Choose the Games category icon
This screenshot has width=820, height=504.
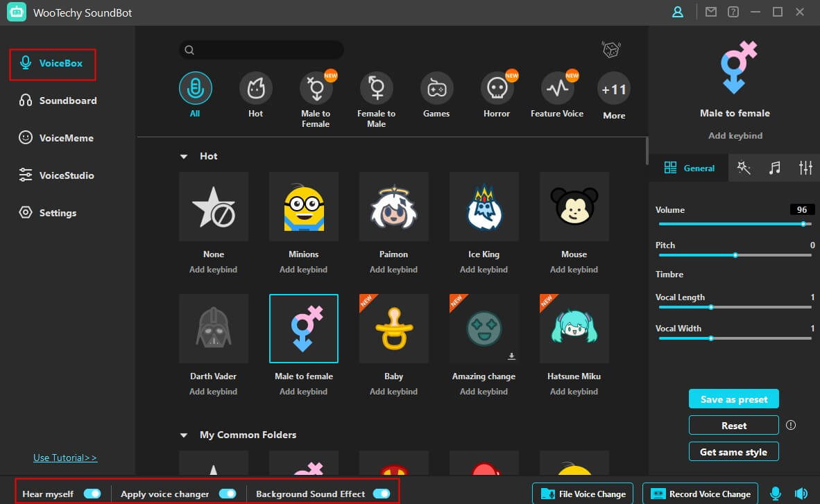point(436,89)
